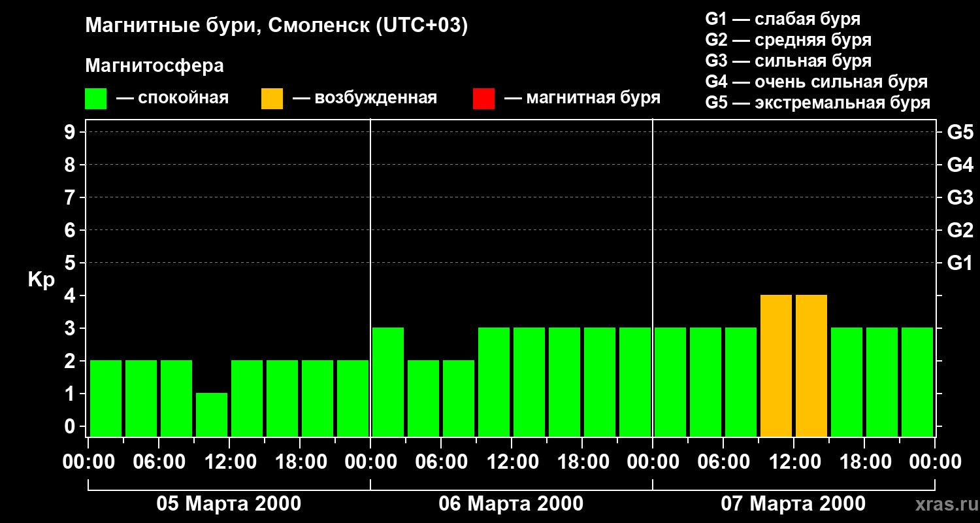Click the orange 'возбужденная' legend swatch
Viewport: 980px width, 523px height.
tap(272, 99)
